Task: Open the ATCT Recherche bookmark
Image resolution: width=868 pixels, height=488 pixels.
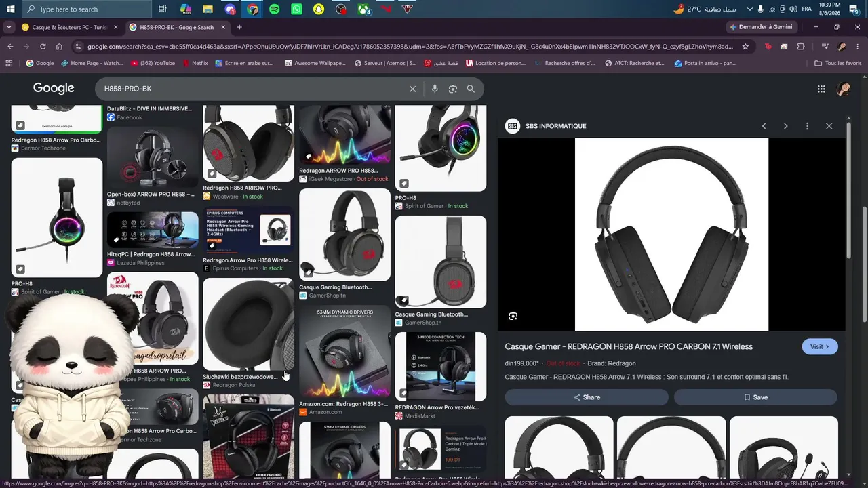Action: 633,63
